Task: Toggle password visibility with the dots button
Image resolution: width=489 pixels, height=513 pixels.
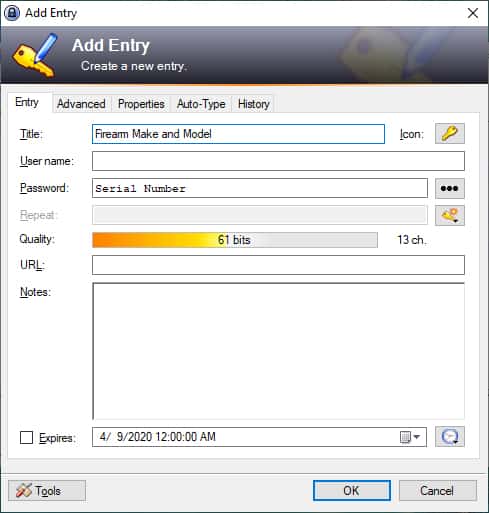Action: click(x=449, y=188)
